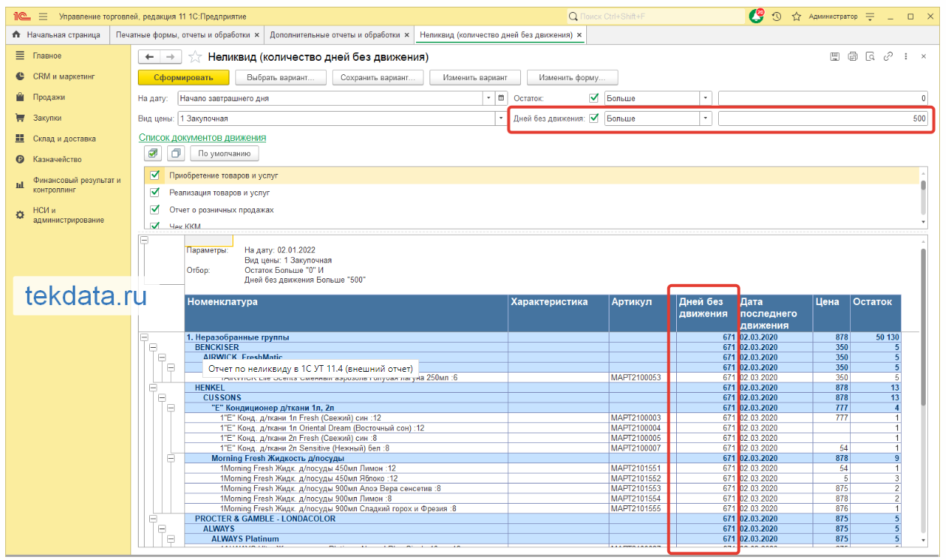The height and width of the screenshot is (560, 946).
Task: Switch to Печатные формы, отчеты и обработки tab
Action: click(x=187, y=35)
